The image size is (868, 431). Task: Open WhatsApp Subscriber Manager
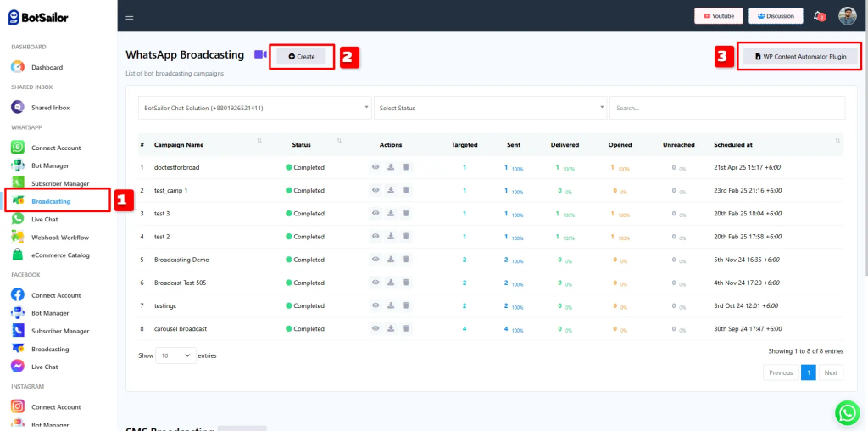[x=60, y=183]
